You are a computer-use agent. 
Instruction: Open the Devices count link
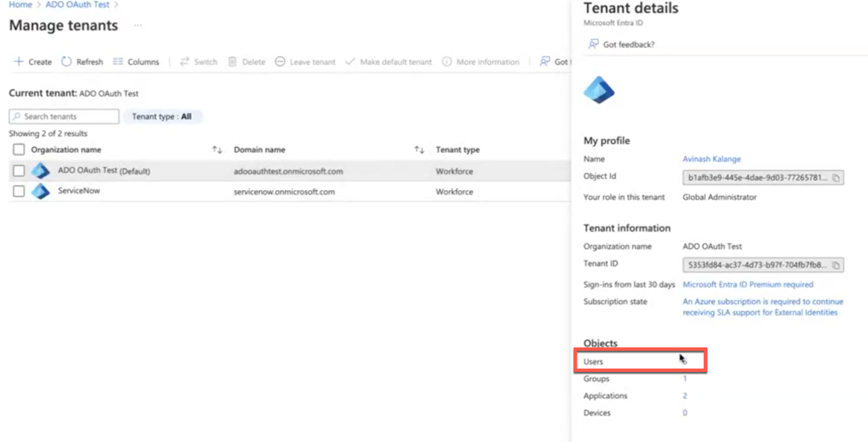(x=685, y=413)
